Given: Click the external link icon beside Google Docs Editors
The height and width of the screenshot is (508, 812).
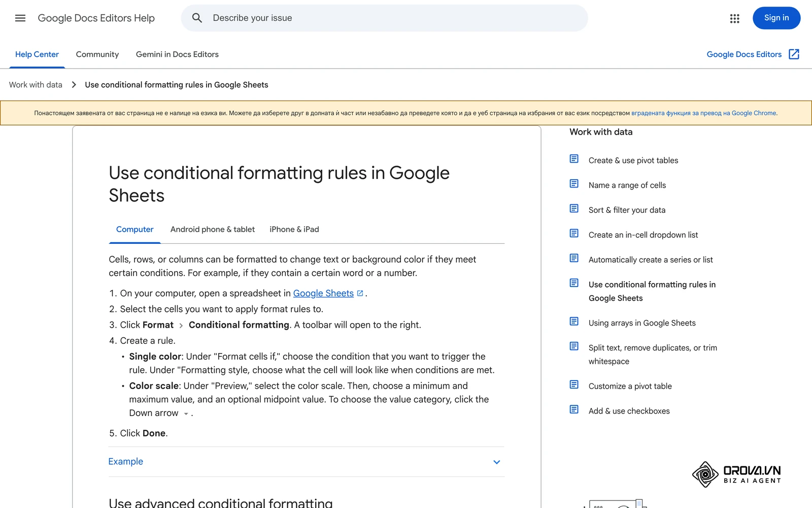Looking at the screenshot, I should [x=794, y=54].
